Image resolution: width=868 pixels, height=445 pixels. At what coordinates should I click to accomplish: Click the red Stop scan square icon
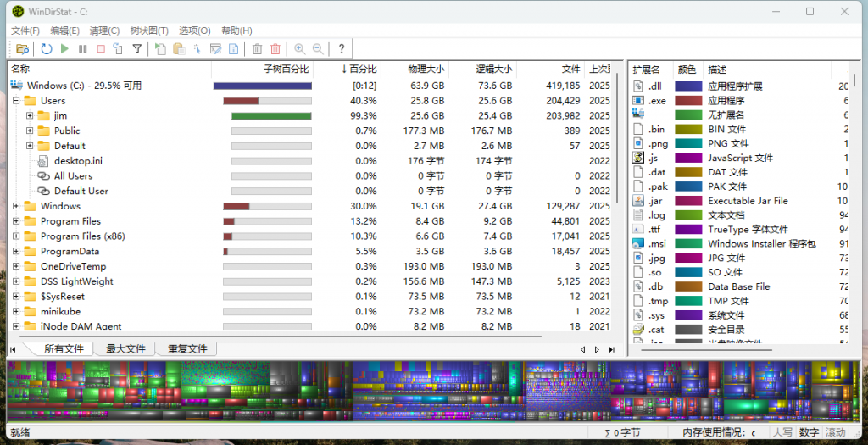click(101, 48)
